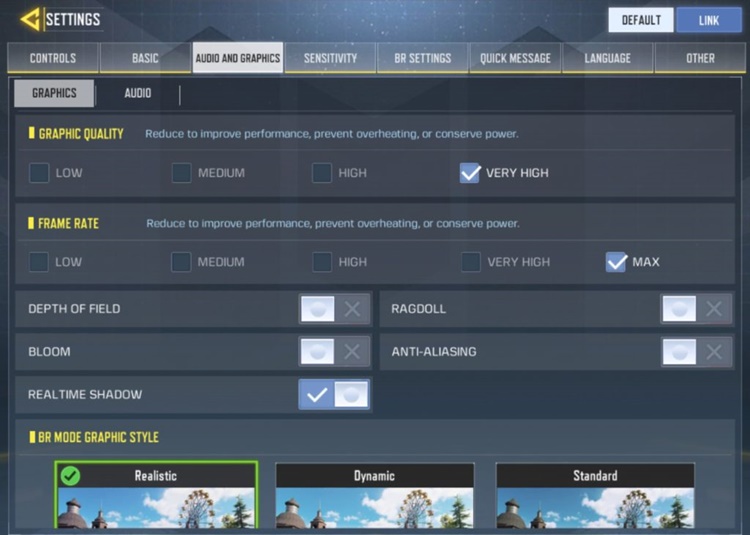The image size is (750, 535).
Task: Click the BR Mode Graphic Style heading
Action: (x=98, y=437)
